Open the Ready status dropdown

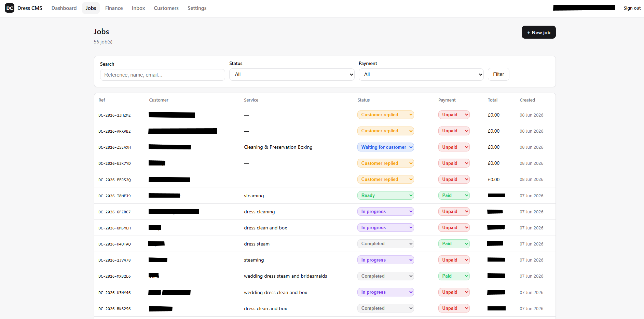click(x=385, y=195)
